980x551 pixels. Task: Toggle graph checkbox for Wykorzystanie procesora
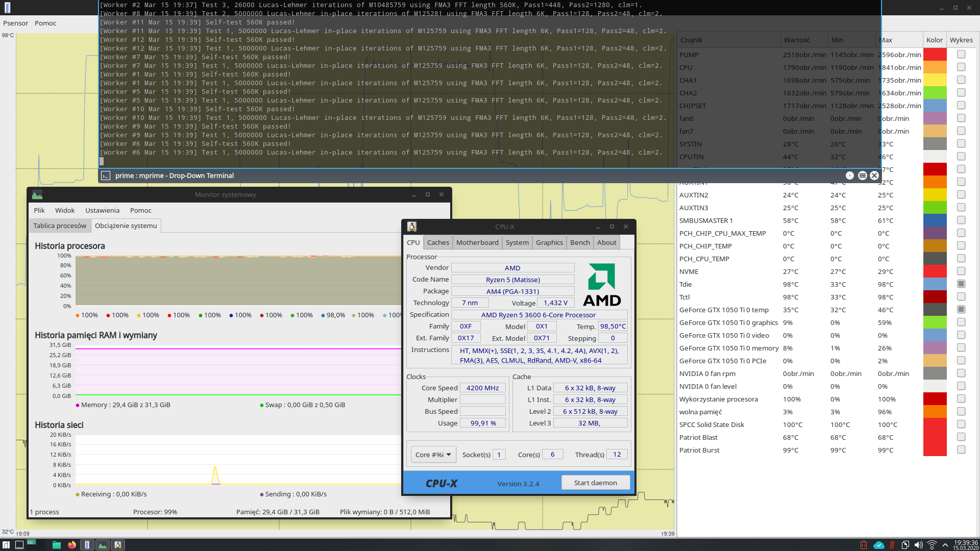961,398
